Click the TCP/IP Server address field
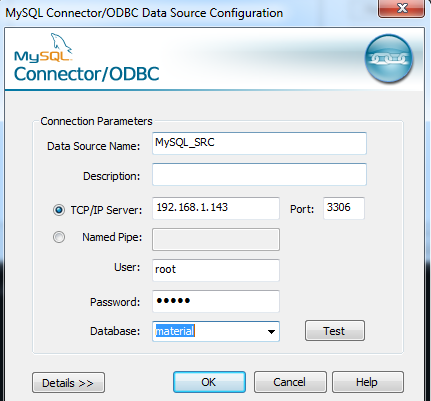The height and width of the screenshot is (401, 431). pos(216,208)
